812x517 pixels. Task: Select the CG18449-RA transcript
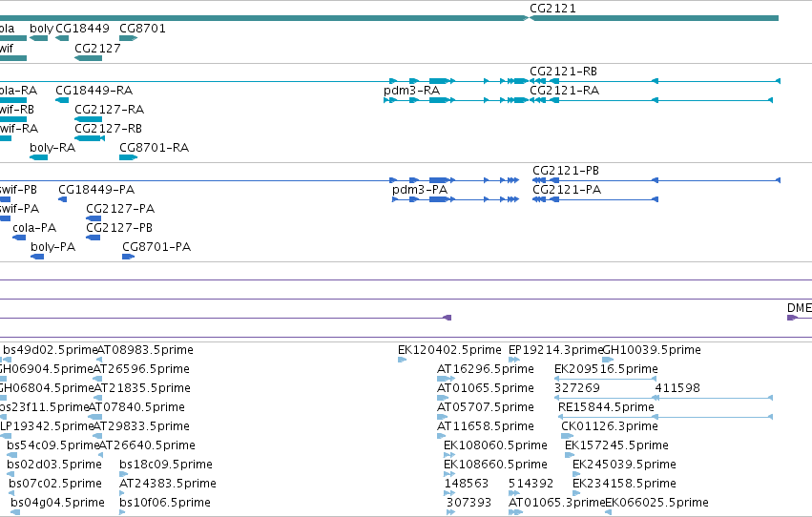tap(94, 91)
